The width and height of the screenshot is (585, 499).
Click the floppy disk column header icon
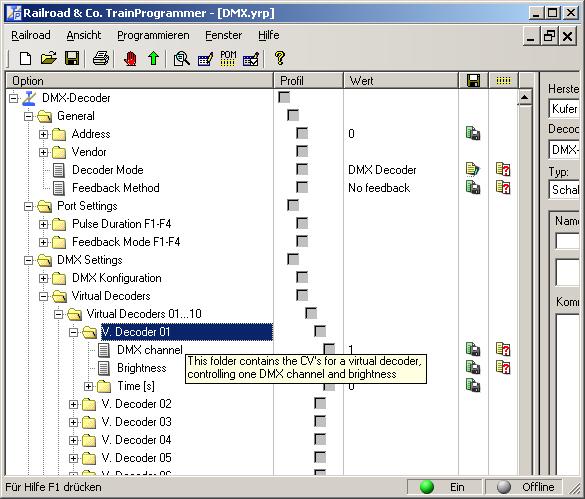(x=473, y=80)
